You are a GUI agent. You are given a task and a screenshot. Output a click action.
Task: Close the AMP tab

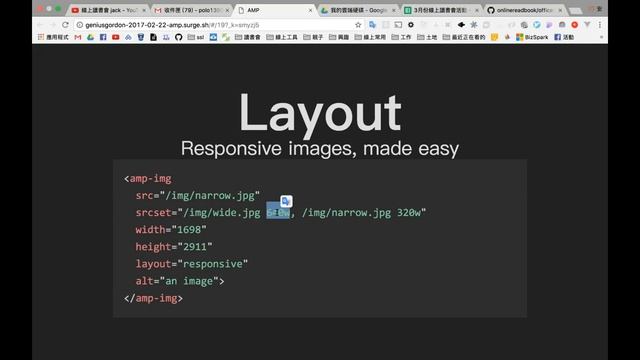[310, 10]
